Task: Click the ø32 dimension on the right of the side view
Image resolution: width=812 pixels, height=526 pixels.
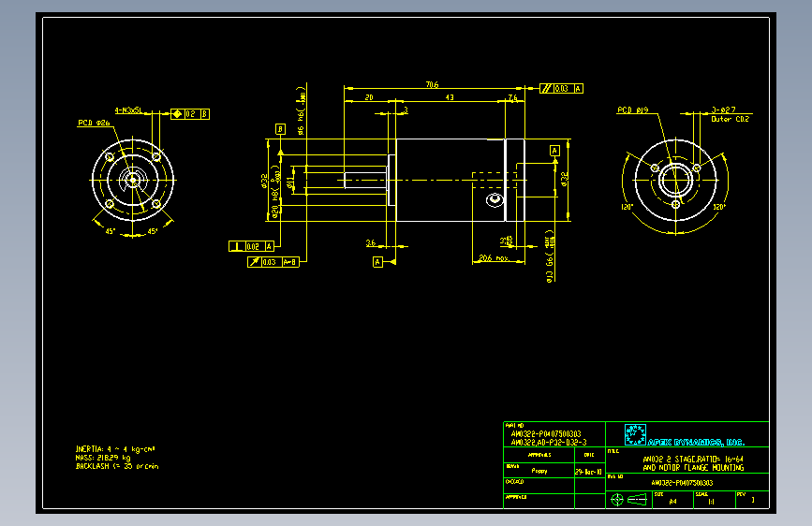Action: click(x=565, y=179)
